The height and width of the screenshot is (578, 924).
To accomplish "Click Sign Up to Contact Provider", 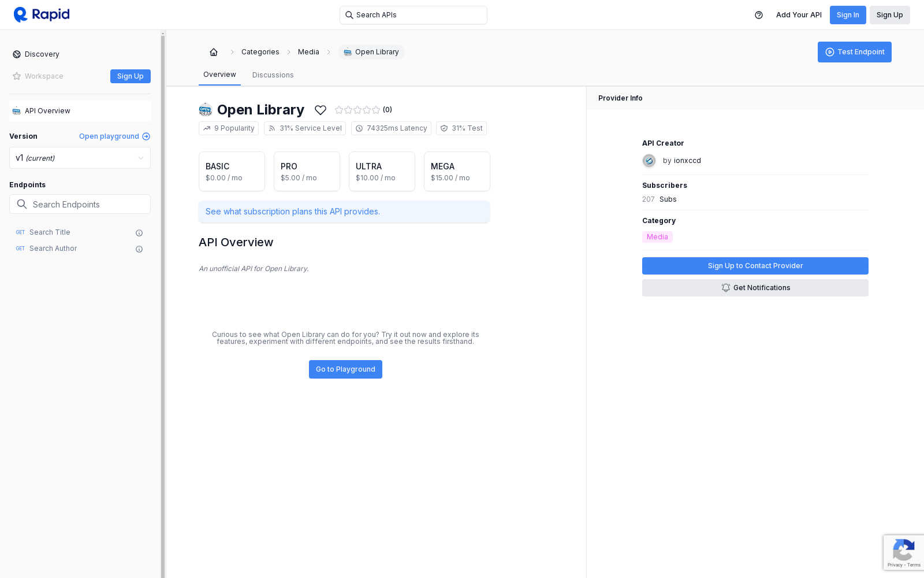I will pyautogui.click(x=755, y=266).
